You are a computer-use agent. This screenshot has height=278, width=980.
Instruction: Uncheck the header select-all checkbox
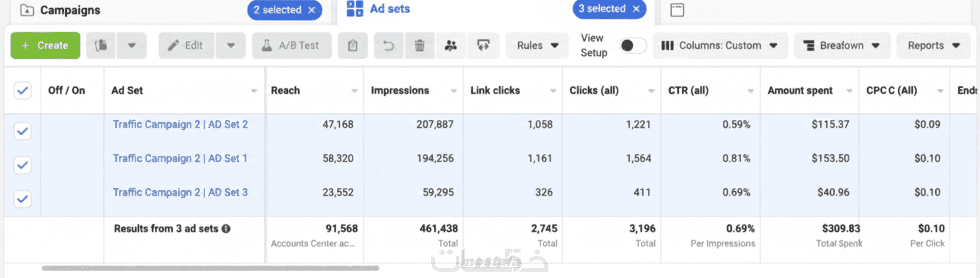[22, 90]
